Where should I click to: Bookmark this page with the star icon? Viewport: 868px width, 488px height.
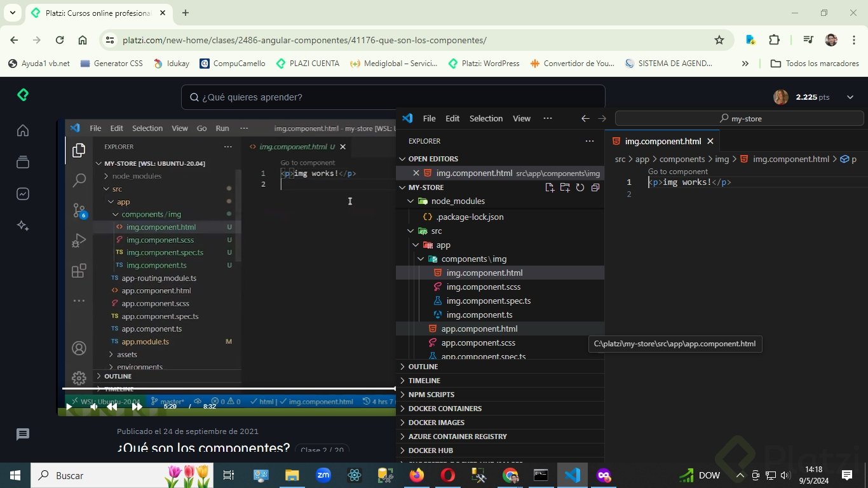tap(719, 40)
